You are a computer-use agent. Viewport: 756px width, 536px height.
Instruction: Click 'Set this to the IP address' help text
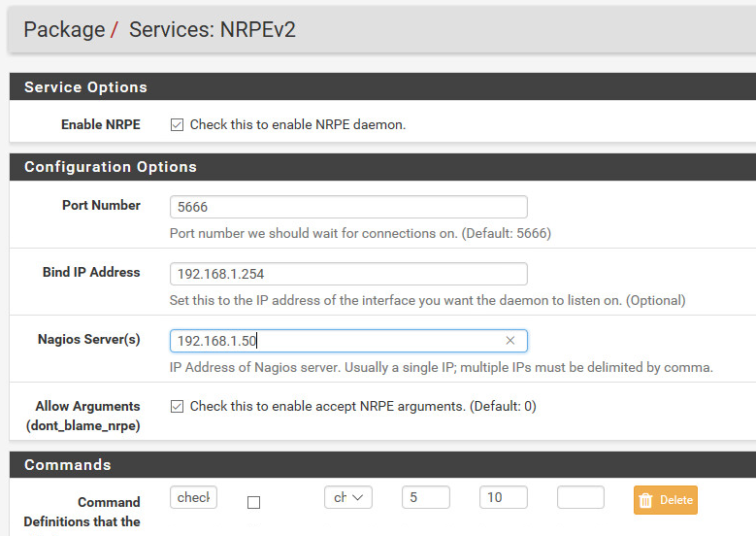tap(427, 301)
